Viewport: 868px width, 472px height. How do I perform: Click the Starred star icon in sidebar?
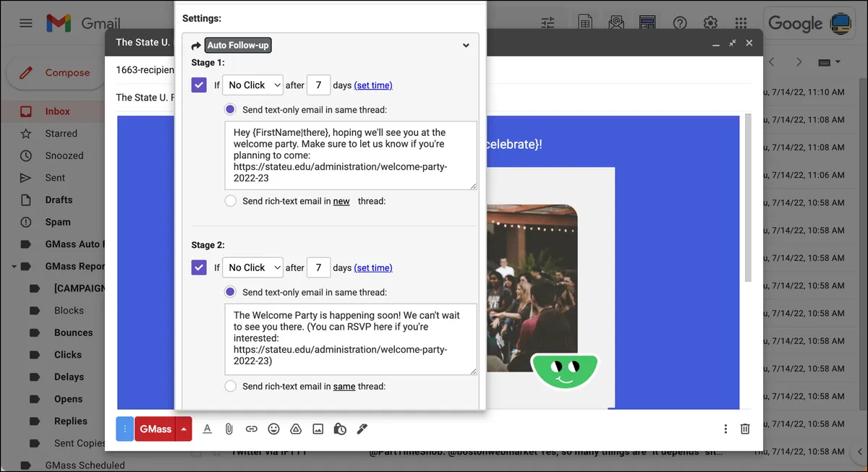[26, 134]
